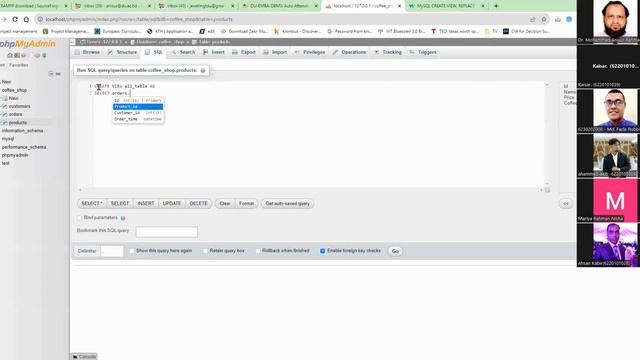Enable Show this query here again
Screen dimensions: 640x360
point(132,251)
